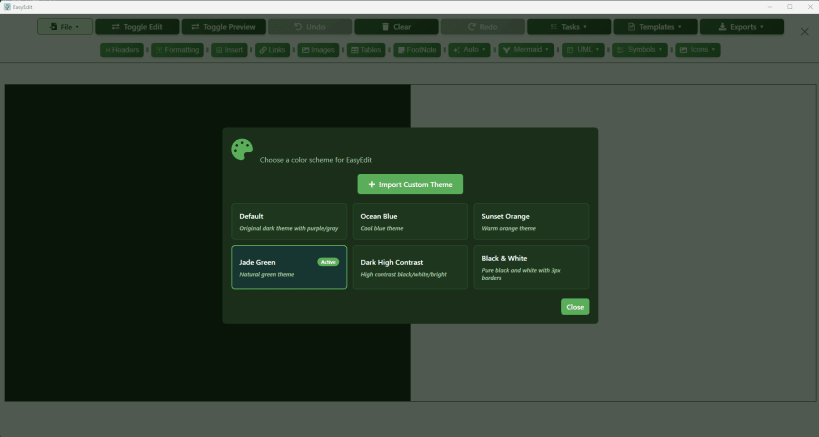Expand the Mermaid dropdown
Image resolution: width=819 pixels, height=437 pixels.
point(526,50)
